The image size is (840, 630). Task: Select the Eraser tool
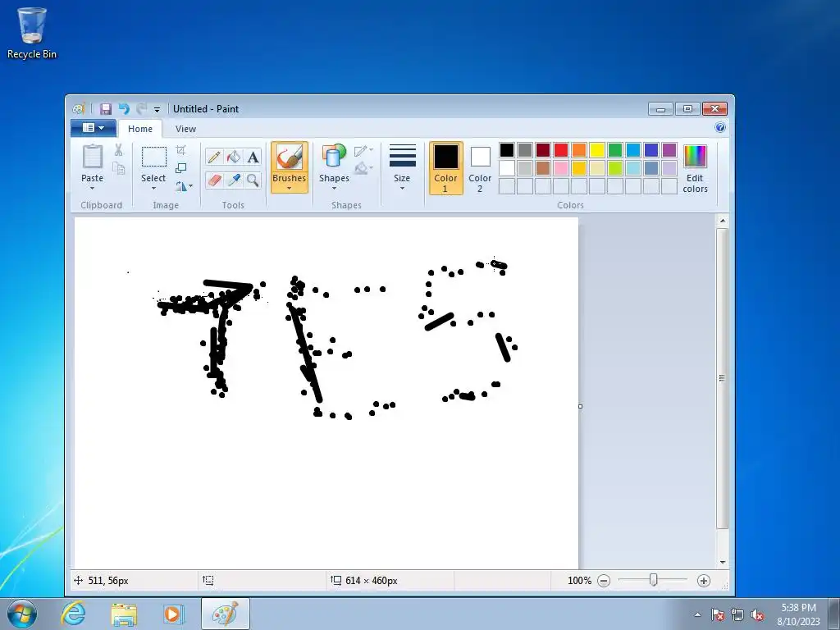click(214, 180)
